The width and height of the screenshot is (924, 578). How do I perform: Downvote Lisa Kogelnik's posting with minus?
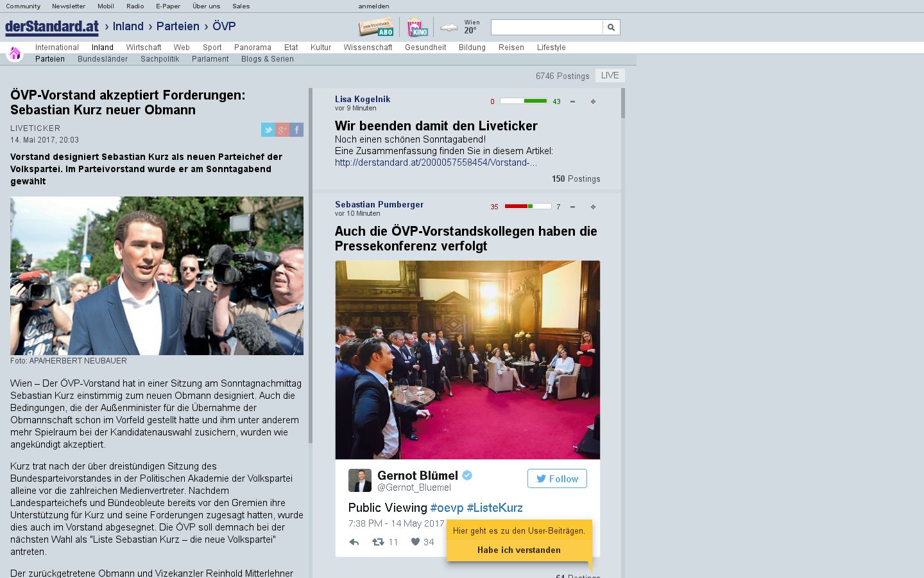click(572, 101)
